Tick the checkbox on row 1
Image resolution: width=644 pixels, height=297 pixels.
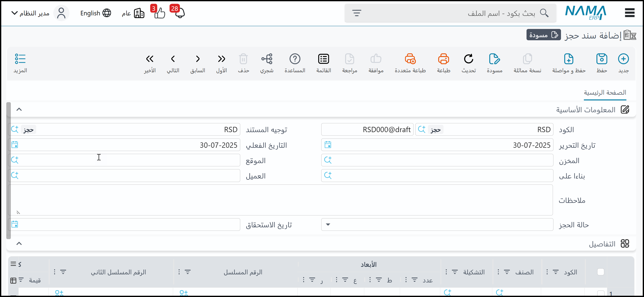pos(600,293)
